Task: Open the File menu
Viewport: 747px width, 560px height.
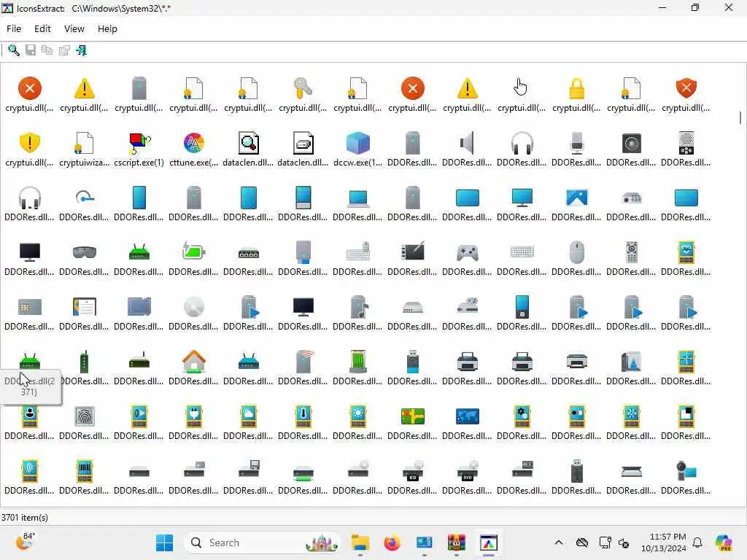Action: click(14, 28)
